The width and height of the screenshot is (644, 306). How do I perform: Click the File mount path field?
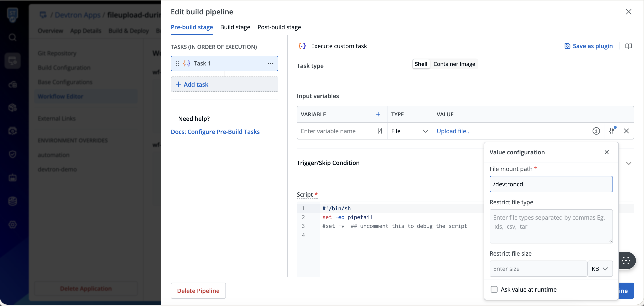point(551,184)
